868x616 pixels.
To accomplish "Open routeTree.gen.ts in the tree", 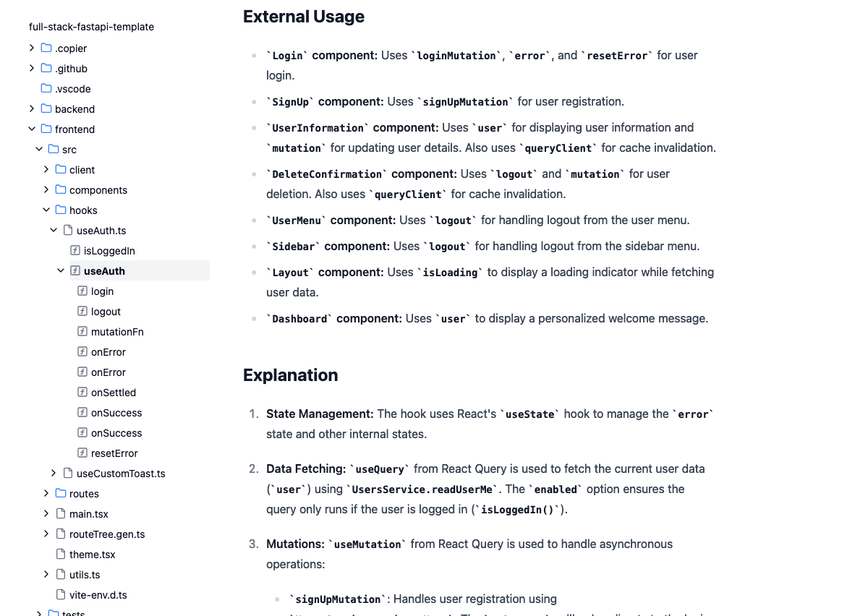I will 106,534.
